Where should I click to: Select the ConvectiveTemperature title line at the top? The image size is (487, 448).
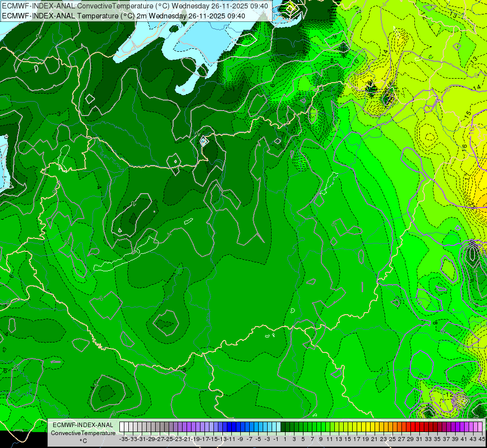(135, 6)
